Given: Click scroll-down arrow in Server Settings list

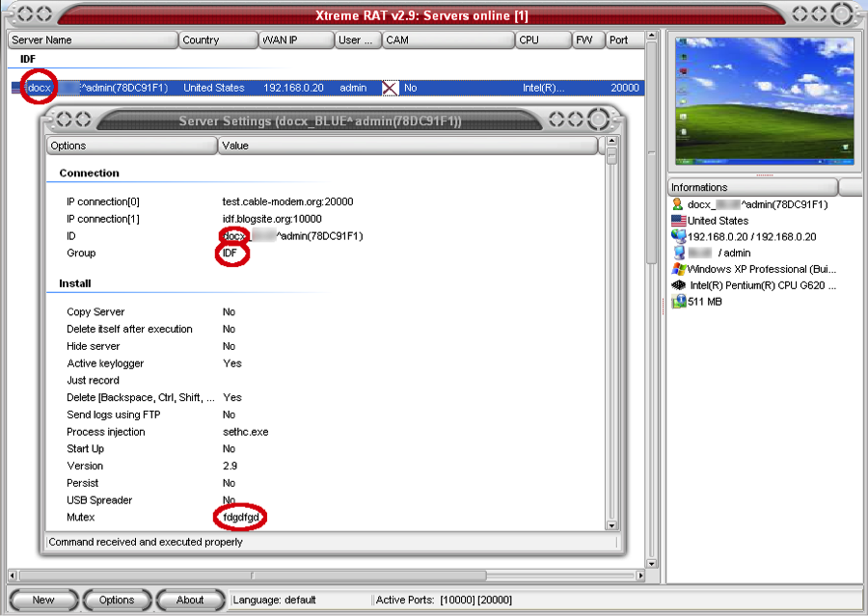Looking at the screenshot, I should [x=611, y=525].
